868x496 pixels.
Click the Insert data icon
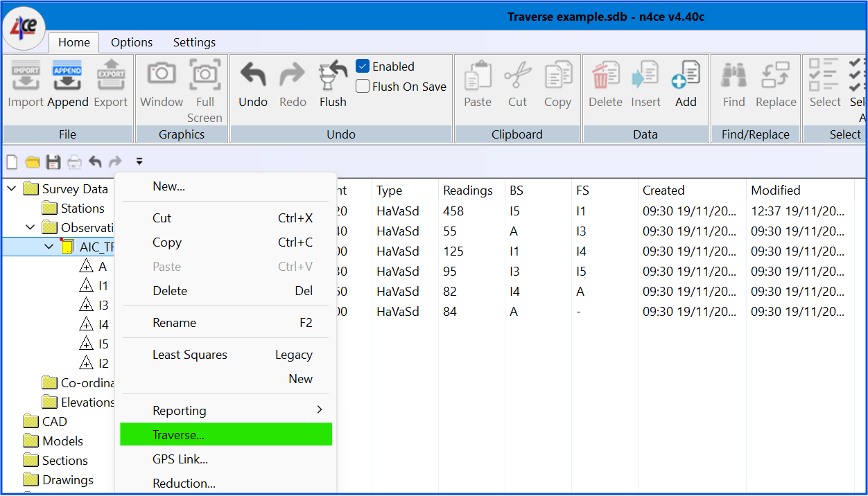(645, 75)
